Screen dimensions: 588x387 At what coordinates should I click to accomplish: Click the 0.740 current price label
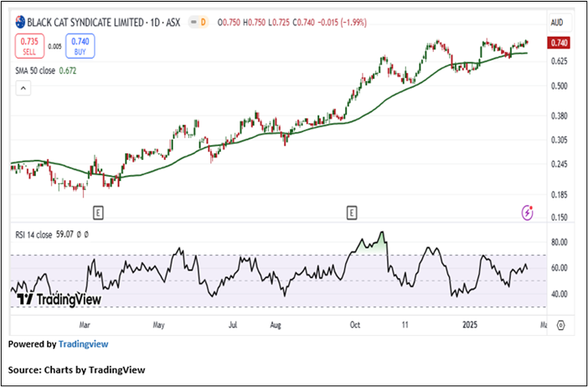[560, 43]
